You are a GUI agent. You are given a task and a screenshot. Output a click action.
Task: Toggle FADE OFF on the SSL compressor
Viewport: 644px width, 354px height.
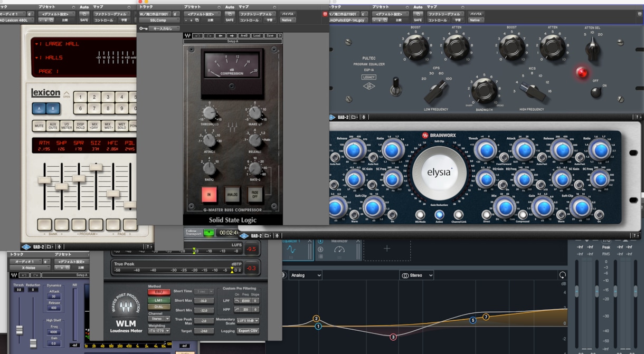click(255, 195)
